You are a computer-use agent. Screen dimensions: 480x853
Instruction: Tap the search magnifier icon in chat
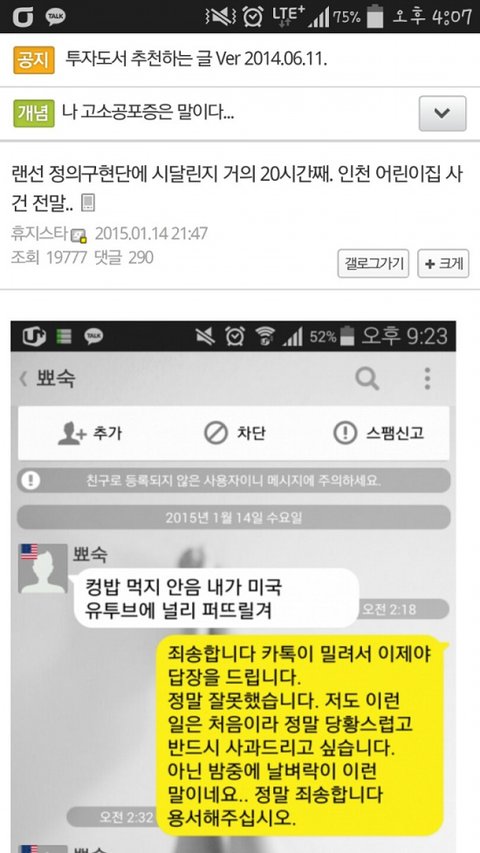point(367,378)
